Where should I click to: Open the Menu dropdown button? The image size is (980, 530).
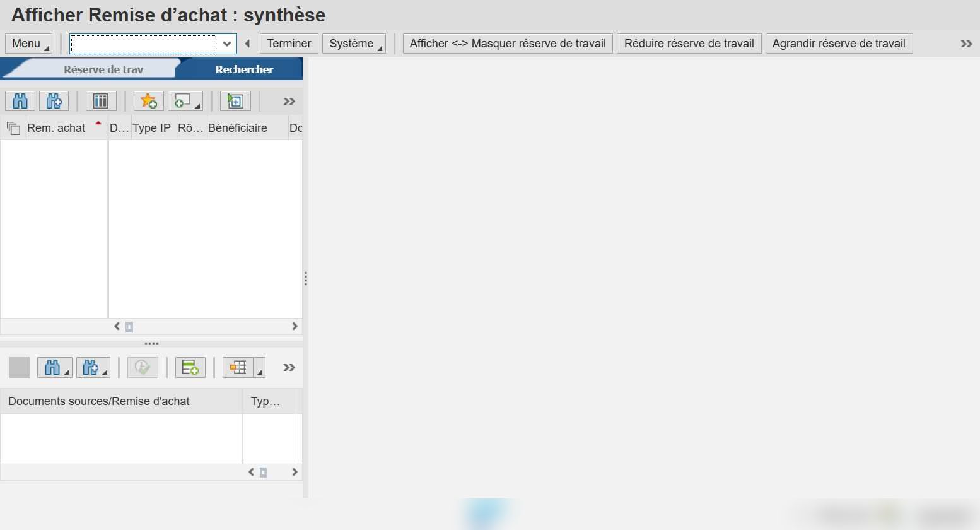(29, 44)
